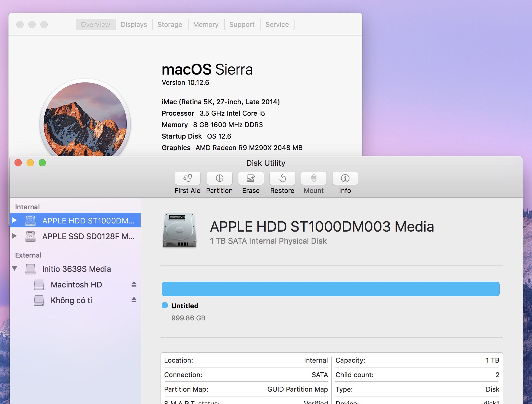532x404 pixels.
Task: Click the 8 GB 1600 MHz DDR3 memory text
Action: coord(228,125)
